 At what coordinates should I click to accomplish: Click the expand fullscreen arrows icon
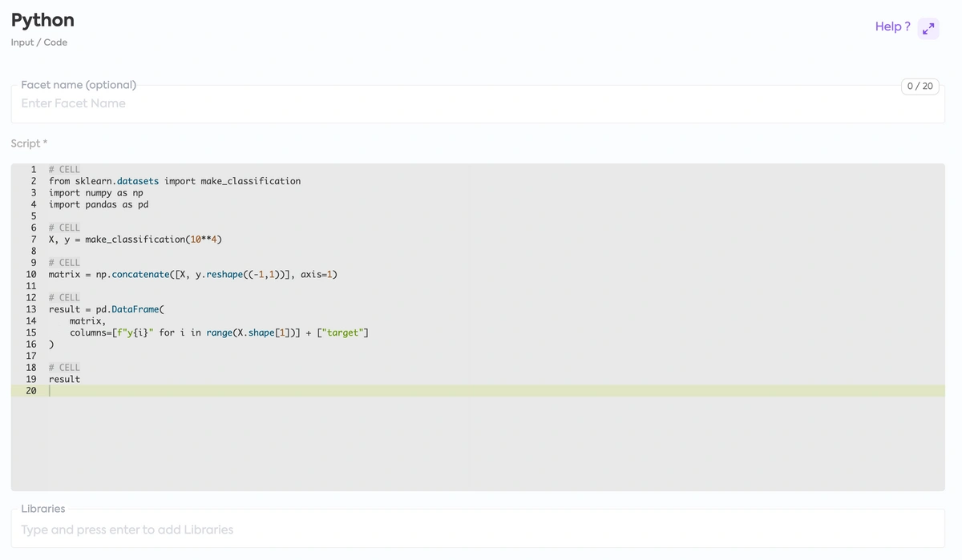[x=928, y=29]
